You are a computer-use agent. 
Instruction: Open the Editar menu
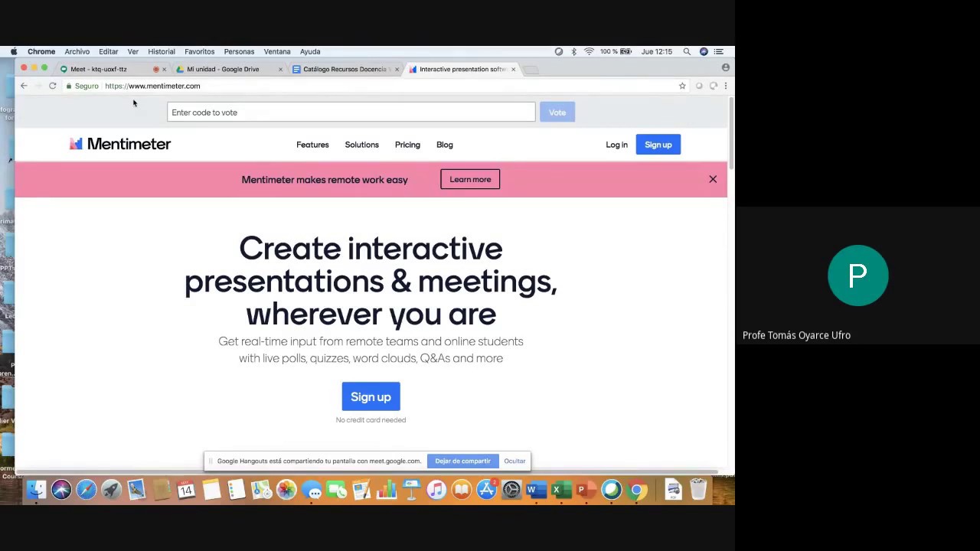[x=108, y=51]
